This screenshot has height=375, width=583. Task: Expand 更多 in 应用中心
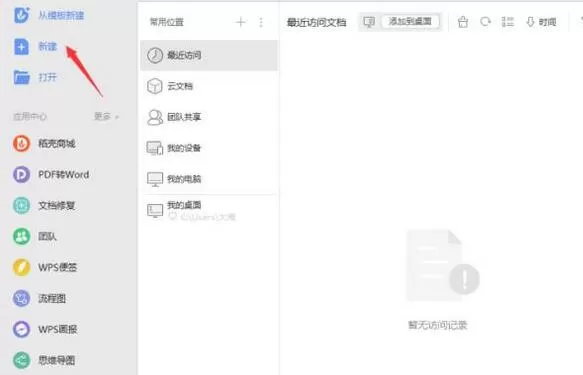(106, 117)
